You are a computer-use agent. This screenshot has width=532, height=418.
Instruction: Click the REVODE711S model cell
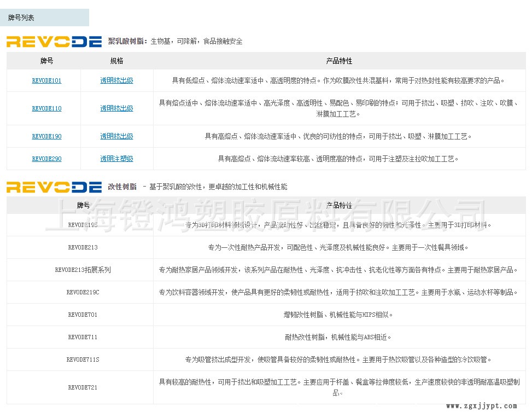click(x=83, y=359)
